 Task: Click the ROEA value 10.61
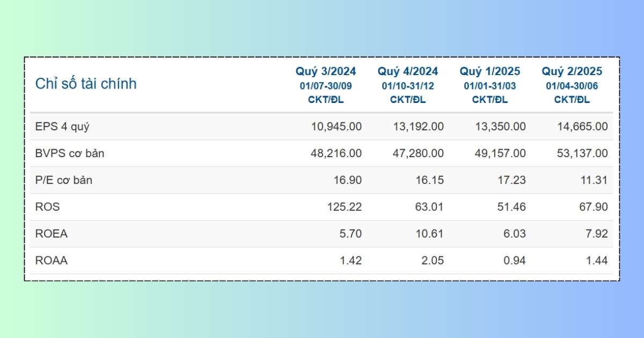pos(430,234)
